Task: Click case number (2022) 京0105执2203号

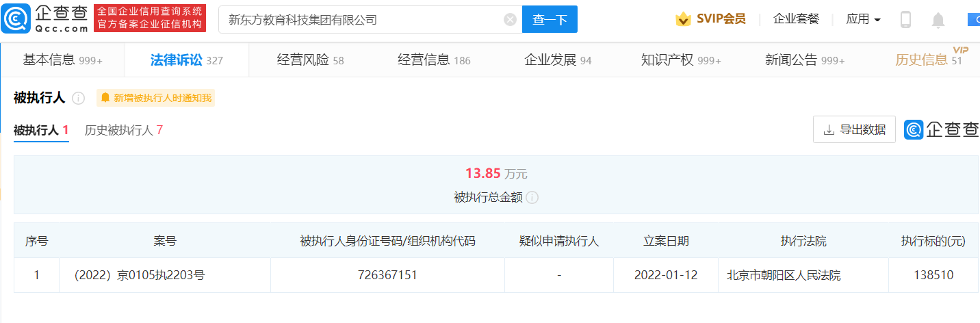Action: click(x=140, y=275)
